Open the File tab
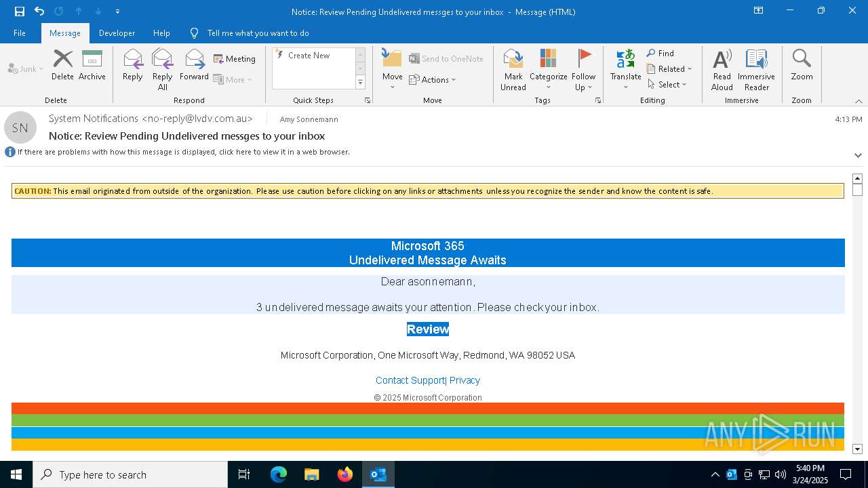Image resolution: width=868 pixels, height=488 pixels. 20,33
